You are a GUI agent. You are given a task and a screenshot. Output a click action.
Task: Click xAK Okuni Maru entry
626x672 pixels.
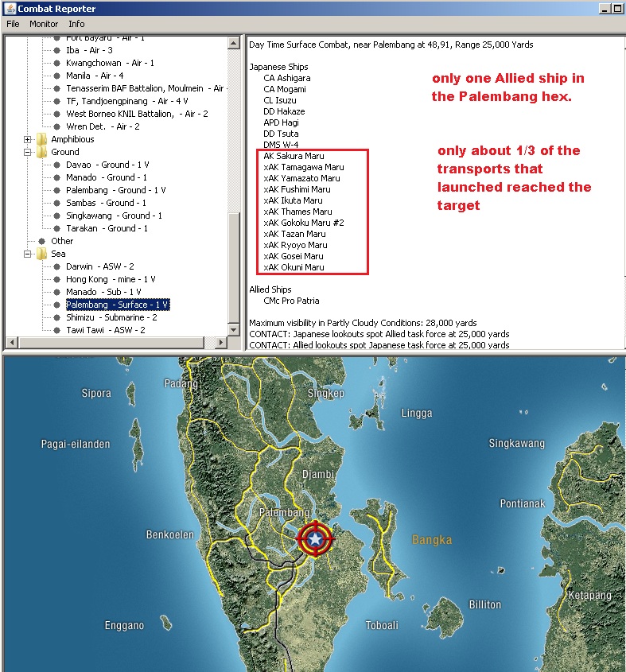(294, 267)
